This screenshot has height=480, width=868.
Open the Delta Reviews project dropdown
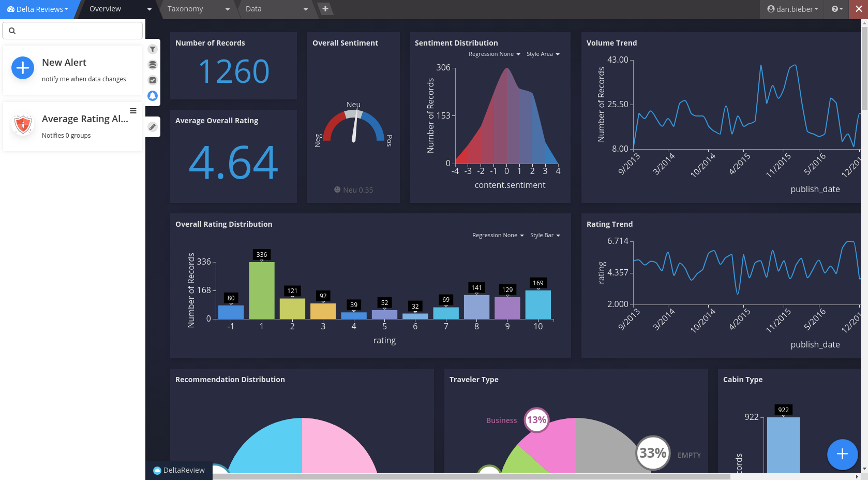[38, 9]
